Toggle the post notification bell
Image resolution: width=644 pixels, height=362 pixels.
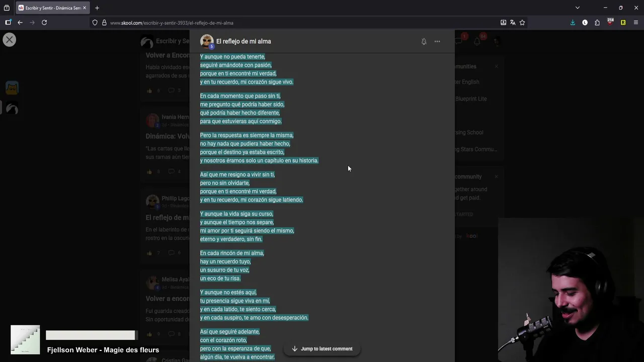(424, 42)
